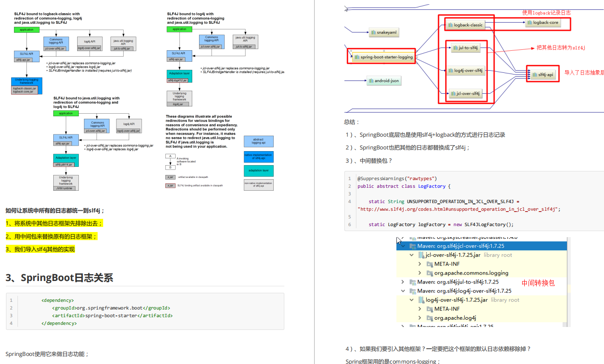Expand the Maven org.slf4j:jul-to-slf4j:1.7.25 node
This screenshot has height=364, width=604.
[403, 282]
